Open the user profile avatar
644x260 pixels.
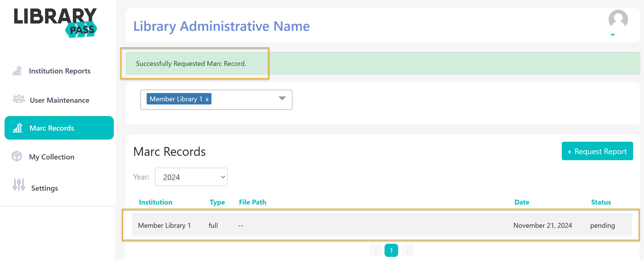tap(618, 19)
